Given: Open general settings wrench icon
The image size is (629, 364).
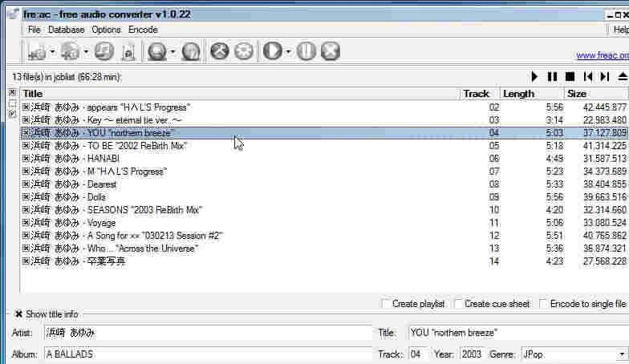Looking at the screenshot, I should (x=219, y=51).
